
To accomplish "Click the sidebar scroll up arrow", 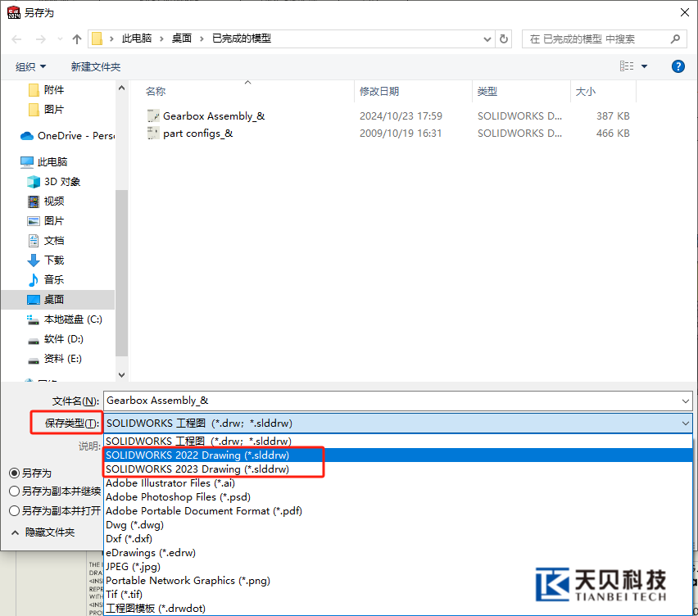I will pyautogui.click(x=121, y=88).
